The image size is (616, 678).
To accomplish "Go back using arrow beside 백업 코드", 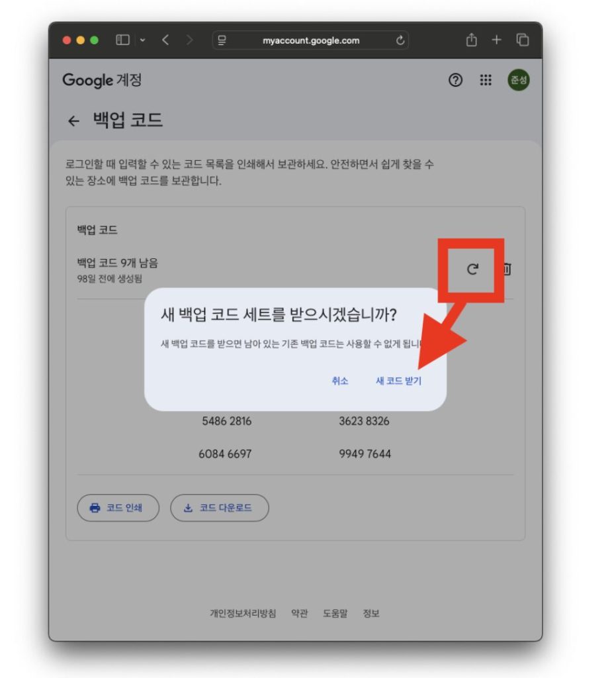I will pyautogui.click(x=73, y=121).
